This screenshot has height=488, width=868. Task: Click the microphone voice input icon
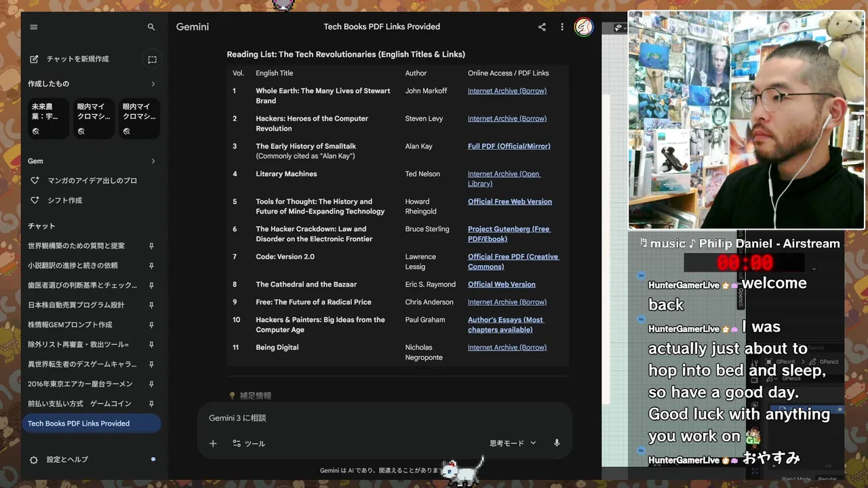[557, 443]
